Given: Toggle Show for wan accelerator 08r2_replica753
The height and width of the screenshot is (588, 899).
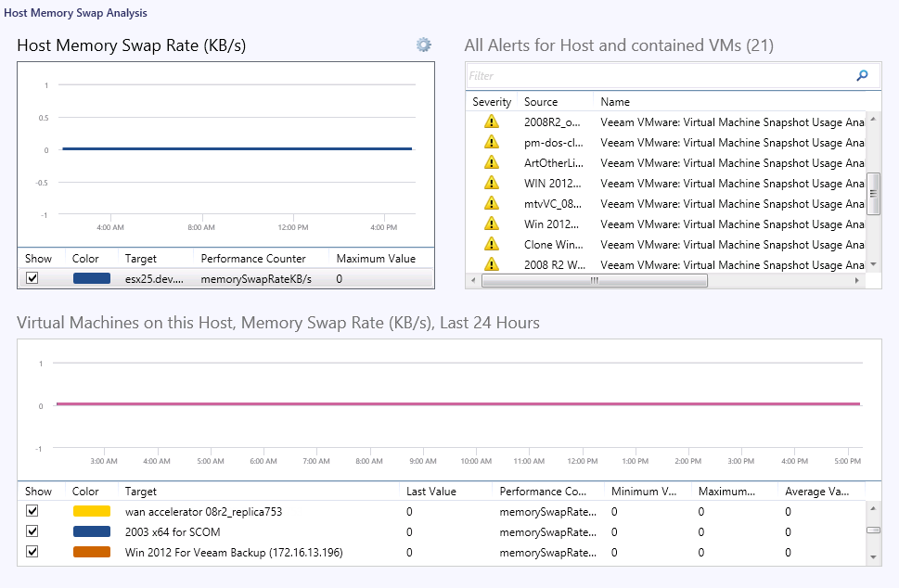Looking at the screenshot, I should pyautogui.click(x=33, y=511).
